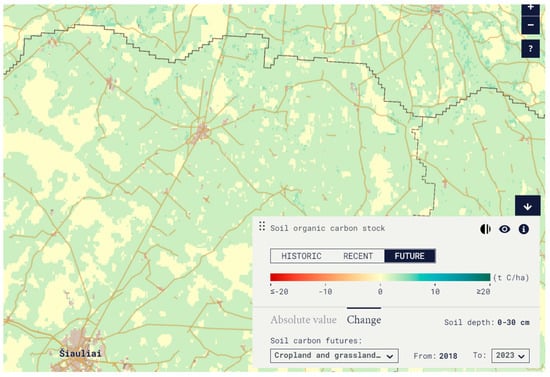550x377 pixels.
Task: Open the map help question mark
Action: (530, 48)
